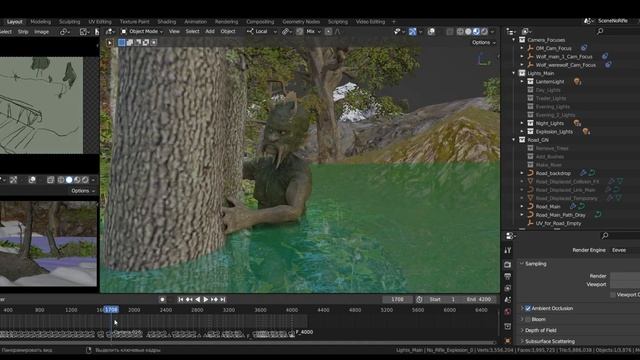Open the viewport Select menu
This screenshot has width=640, height=360.
[192, 31]
